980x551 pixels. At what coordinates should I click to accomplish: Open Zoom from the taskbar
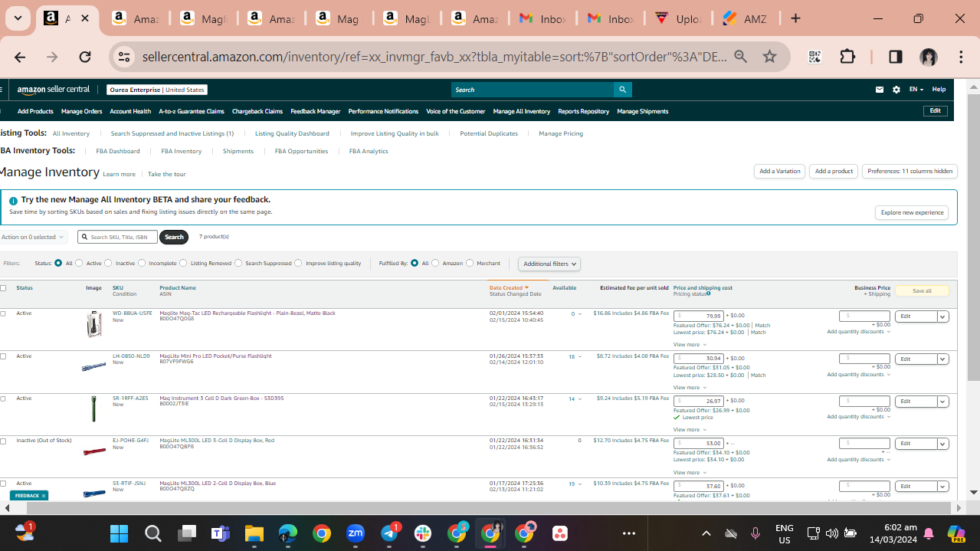tap(356, 533)
